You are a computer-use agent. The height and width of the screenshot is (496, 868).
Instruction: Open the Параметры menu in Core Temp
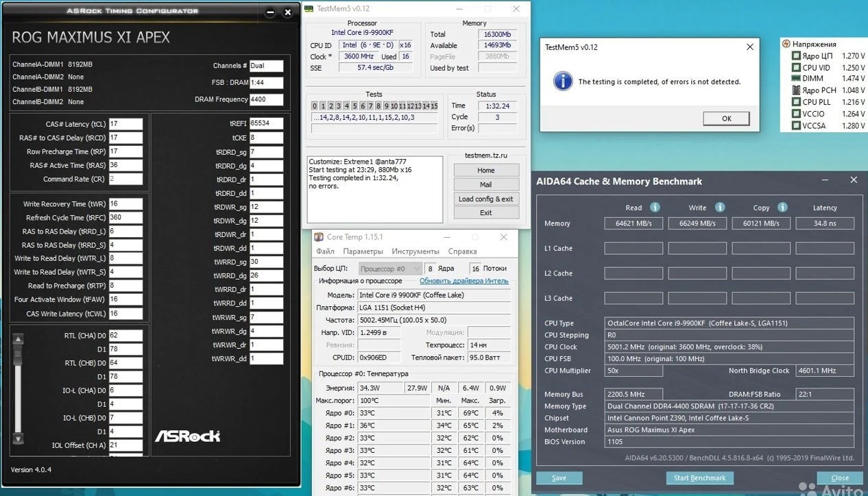pyautogui.click(x=363, y=251)
